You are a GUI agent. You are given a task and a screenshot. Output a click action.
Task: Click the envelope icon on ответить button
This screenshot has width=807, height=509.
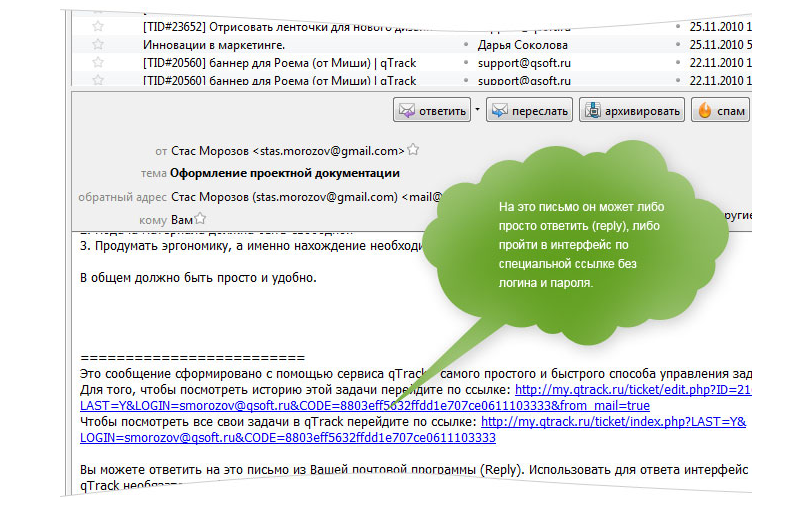[407, 110]
